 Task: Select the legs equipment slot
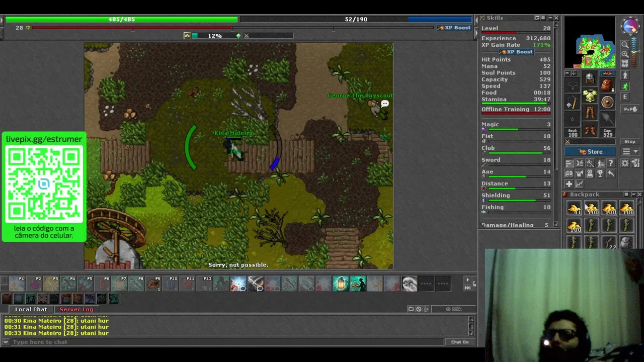pos(590,113)
